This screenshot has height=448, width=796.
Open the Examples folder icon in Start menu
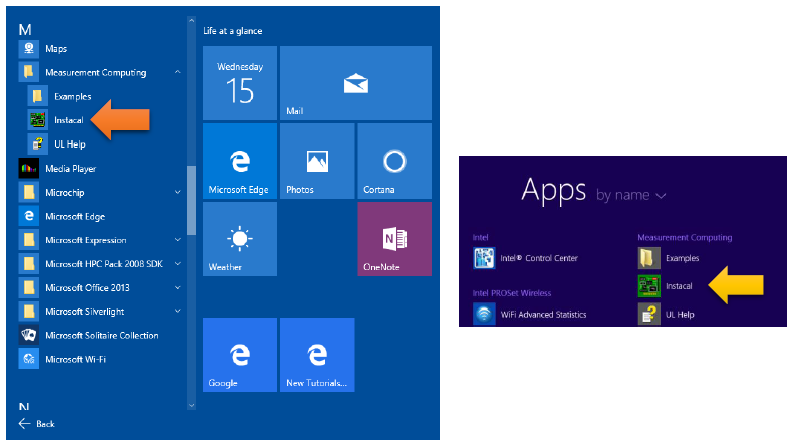coord(38,96)
